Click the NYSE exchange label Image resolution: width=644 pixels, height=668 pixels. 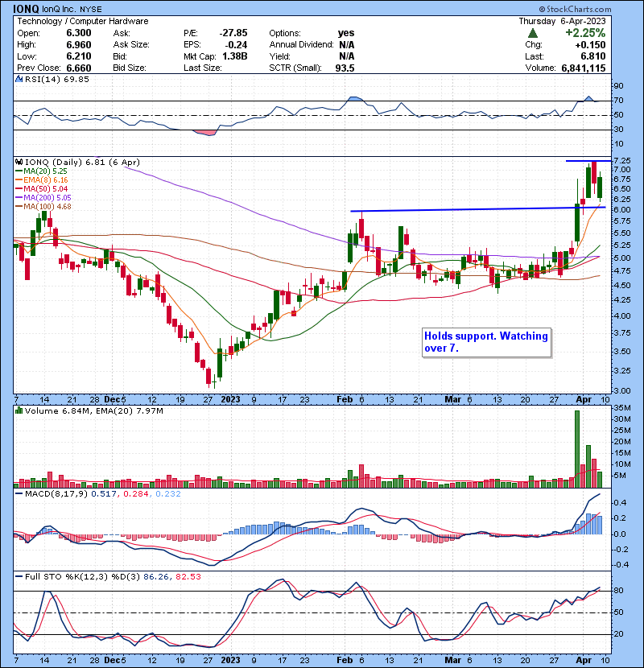click(x=91, y=10)
